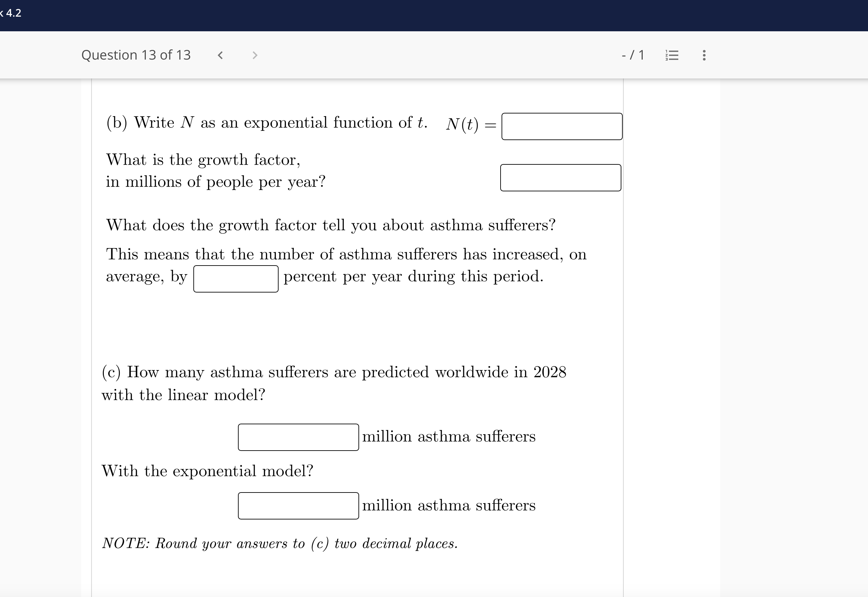Click the N(t) answer box

click(561, 126)
